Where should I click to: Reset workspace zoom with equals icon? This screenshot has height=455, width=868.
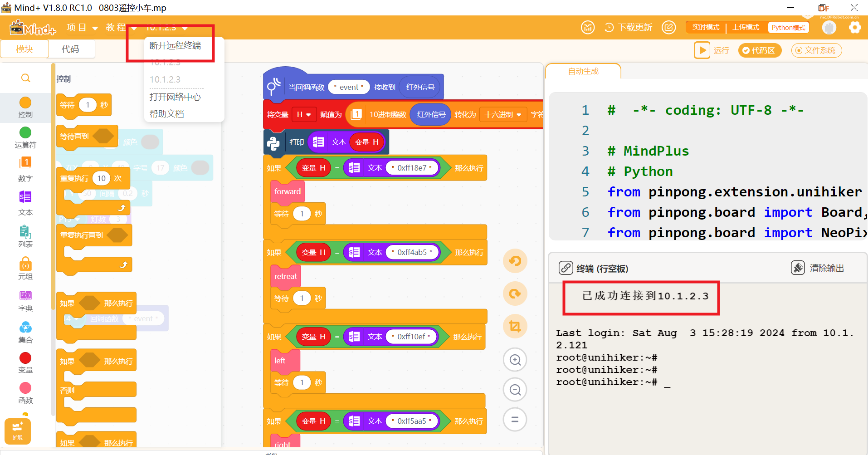[515, 420]
